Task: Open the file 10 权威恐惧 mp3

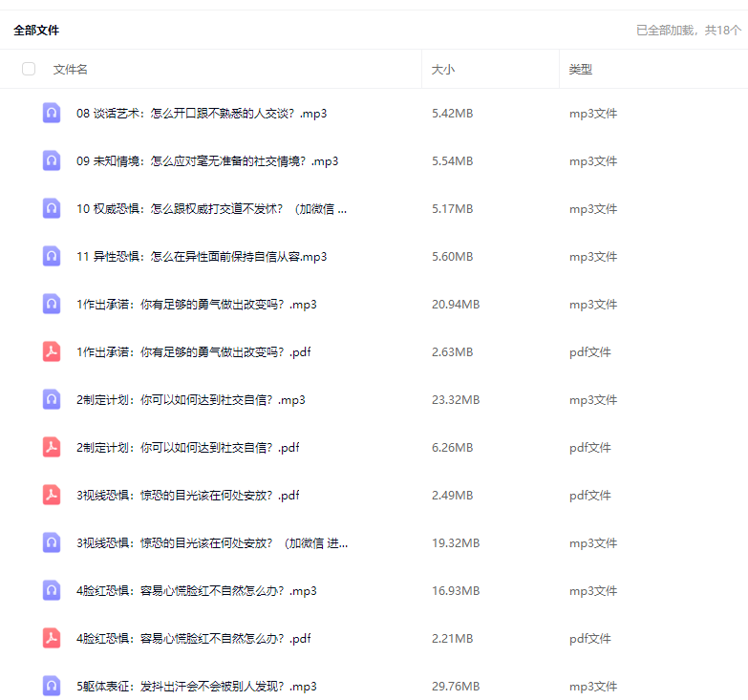Action: click(x=211, y=209)
